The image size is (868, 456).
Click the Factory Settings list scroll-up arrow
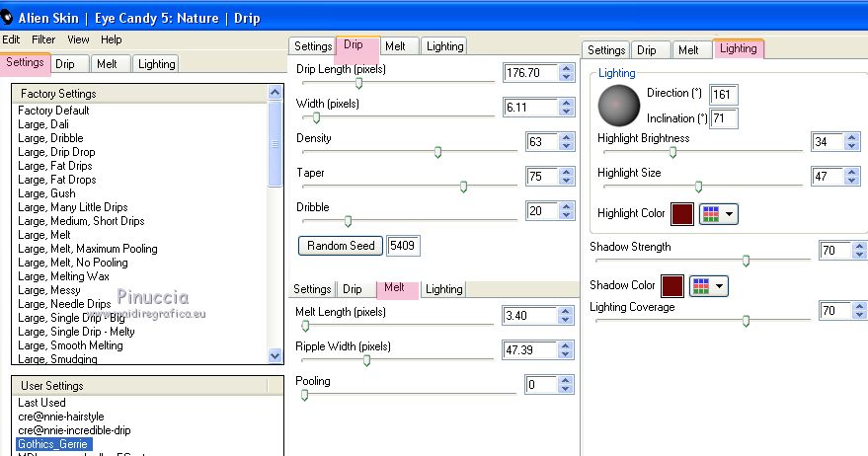[276, 93]
